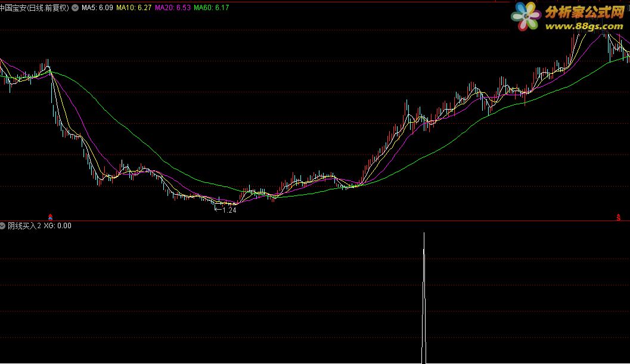Expand the 阴线买入2 indicator panel menu arrow

(x=2, y=226)
